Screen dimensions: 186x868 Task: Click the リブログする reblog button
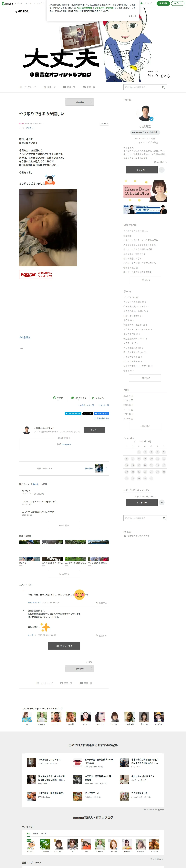click(x=99, y=398)
